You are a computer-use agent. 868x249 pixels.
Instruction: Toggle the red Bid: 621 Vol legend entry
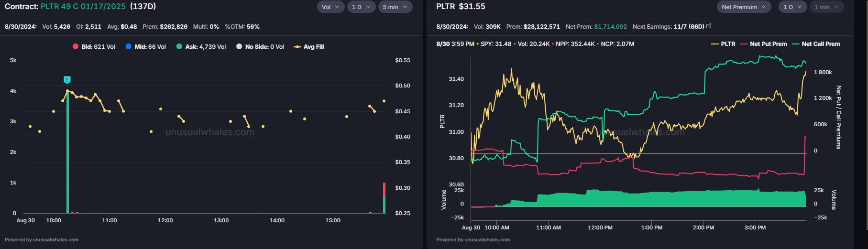click(x=94, y=47)
